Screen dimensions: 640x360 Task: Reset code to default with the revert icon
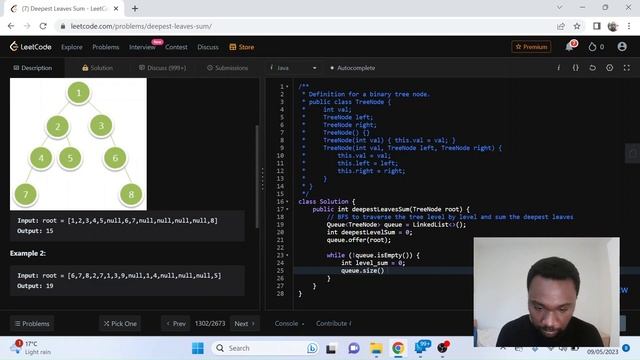pos(593,68)
